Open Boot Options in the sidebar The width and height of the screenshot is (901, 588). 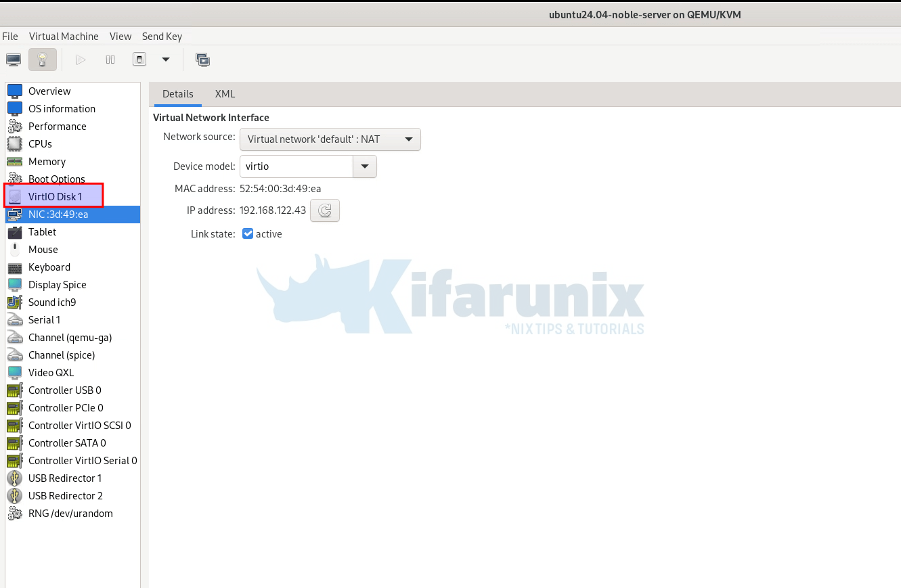73,179
